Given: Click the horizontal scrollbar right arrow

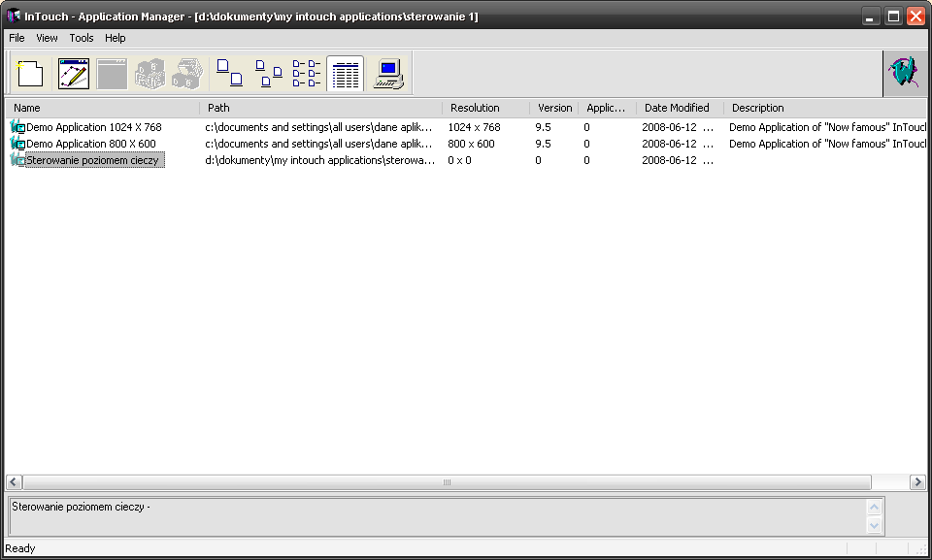Looking at the screenshot, I should tap(917, 482).
